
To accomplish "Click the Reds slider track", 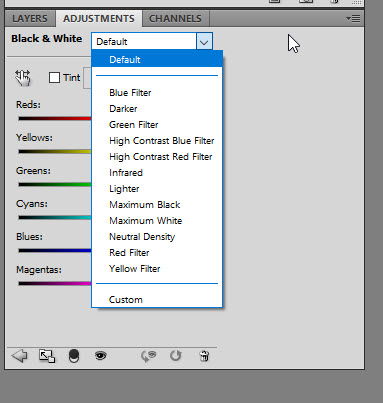I will click(55, 118).
